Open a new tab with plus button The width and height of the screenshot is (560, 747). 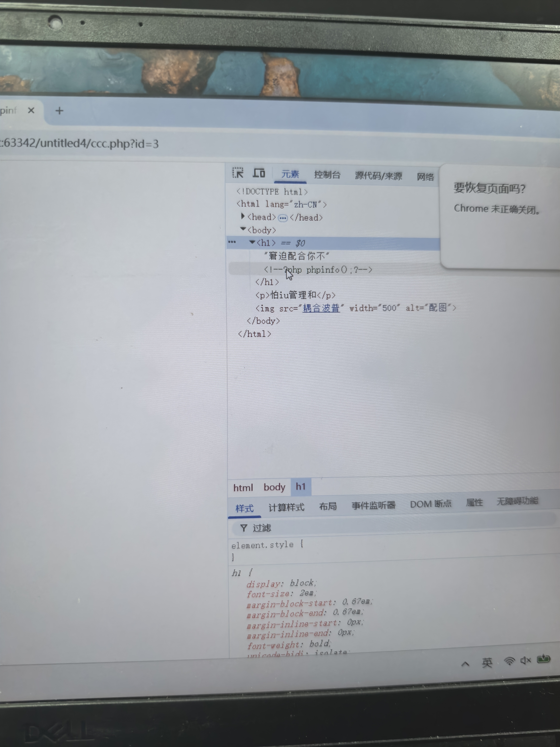coord(59,111)
